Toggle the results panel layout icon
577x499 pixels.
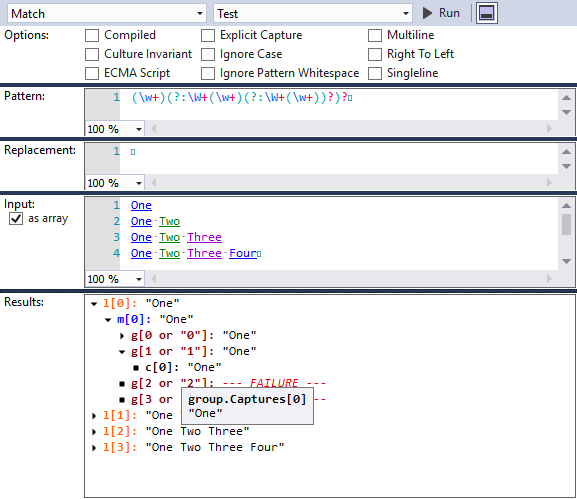(x=486, y=13)
